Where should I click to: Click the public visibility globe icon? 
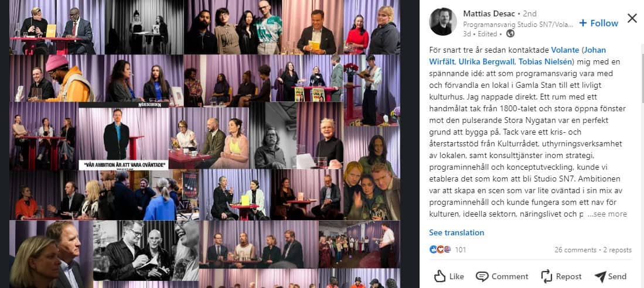pos(510,33)
